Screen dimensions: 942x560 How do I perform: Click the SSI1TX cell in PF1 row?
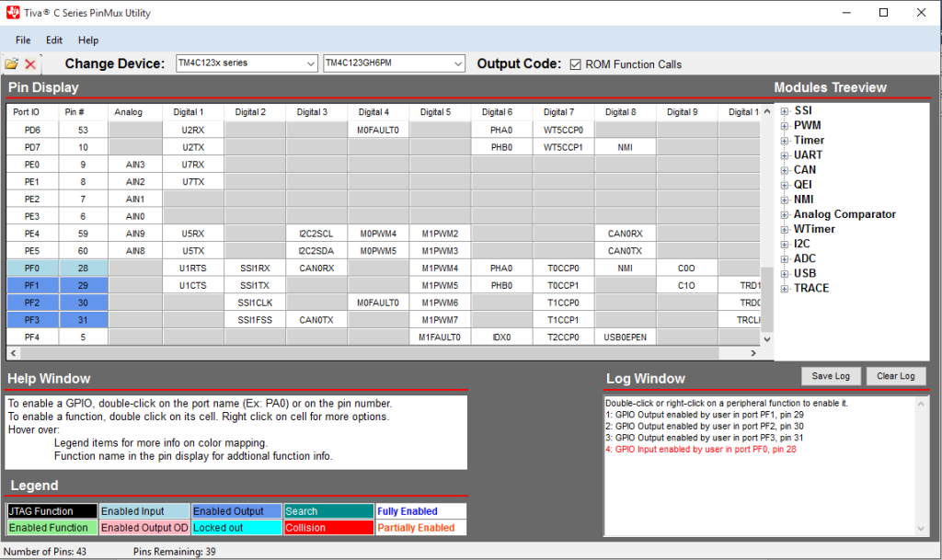[255, 286]
